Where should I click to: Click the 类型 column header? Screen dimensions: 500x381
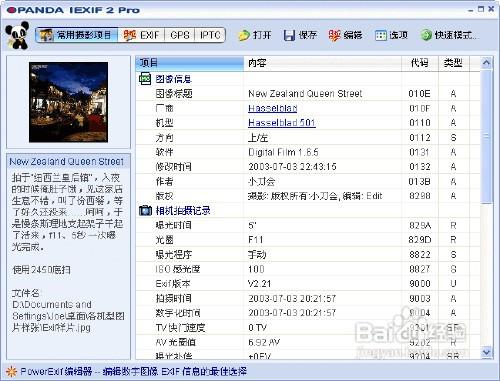coord(453,63)
